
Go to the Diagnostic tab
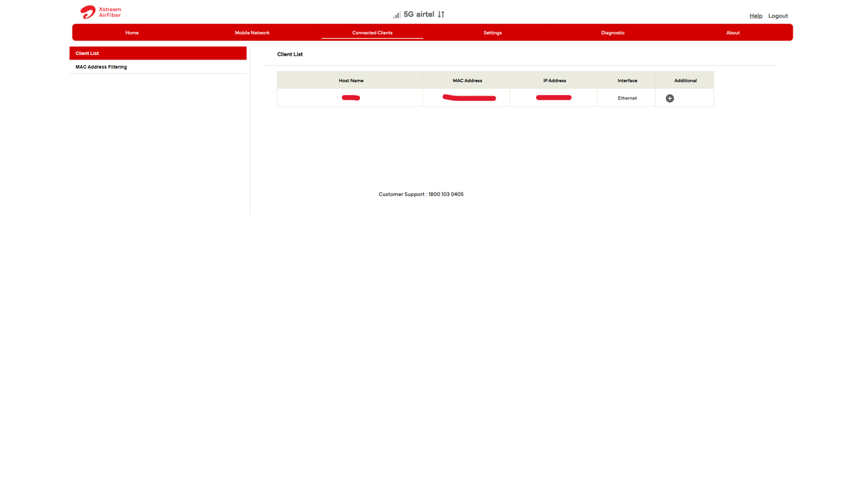pos(612,33)
